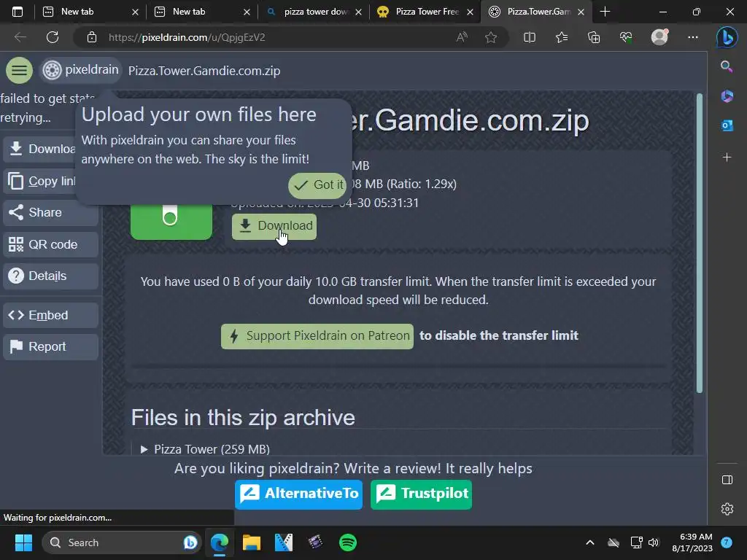Open the notification center badge
Screen dimensions: 747x560
[x=727, y=542]
